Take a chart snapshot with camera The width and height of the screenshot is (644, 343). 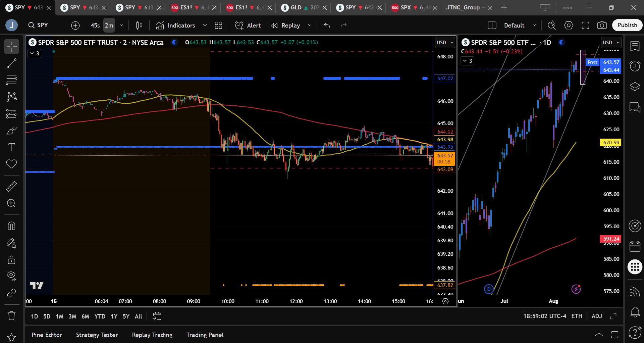coord(602,25)
